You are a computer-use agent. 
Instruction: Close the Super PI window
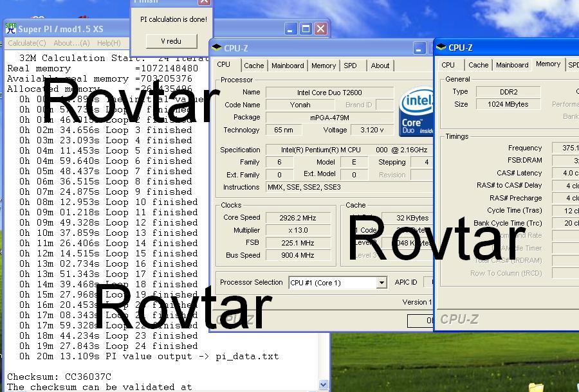[321, 29]
